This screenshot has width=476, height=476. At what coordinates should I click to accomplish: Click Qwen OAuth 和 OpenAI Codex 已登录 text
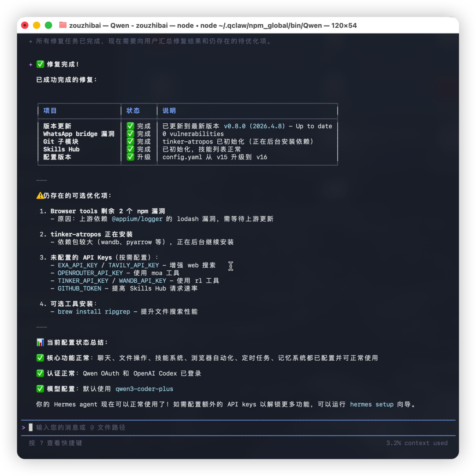(x=142, y=373)
